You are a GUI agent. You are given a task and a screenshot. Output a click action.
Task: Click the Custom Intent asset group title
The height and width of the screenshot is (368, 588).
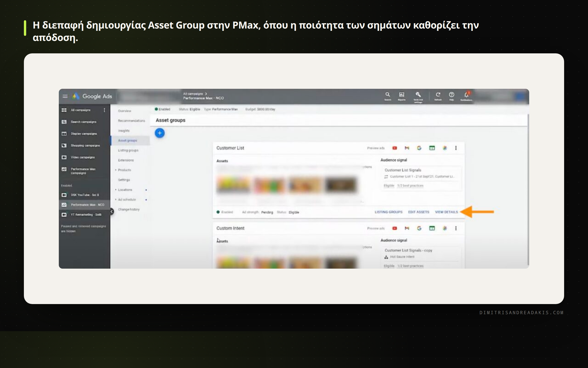pos(230,228)
